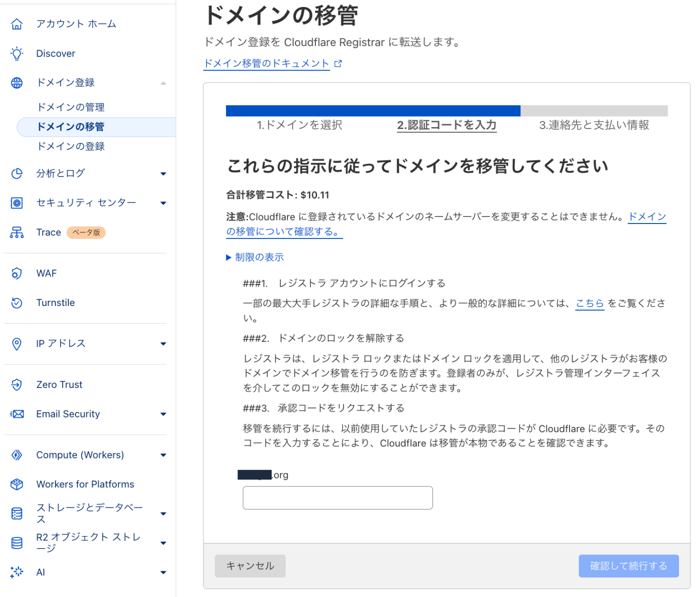Select ドメインの移管 sidebar item
Screen dimensions: 700x597
(96, 127)
